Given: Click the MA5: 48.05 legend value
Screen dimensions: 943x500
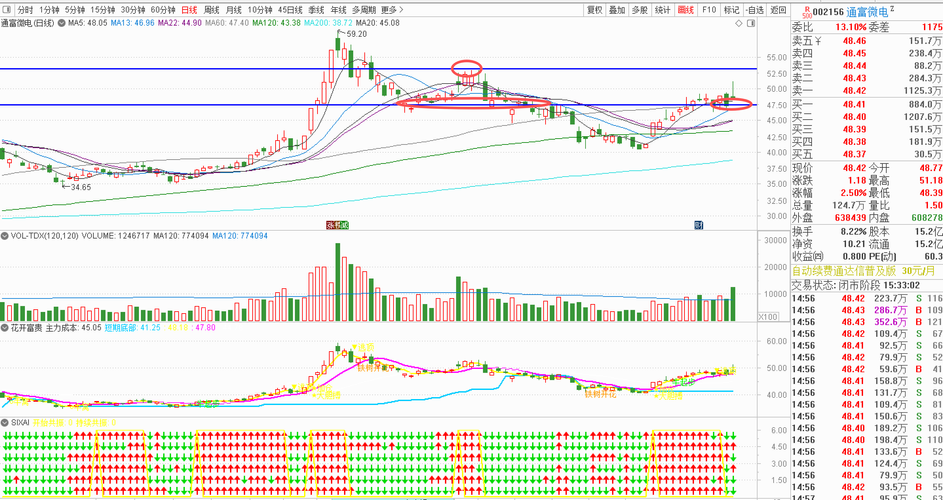Looking at the screenshot, I should click(87, 23).
